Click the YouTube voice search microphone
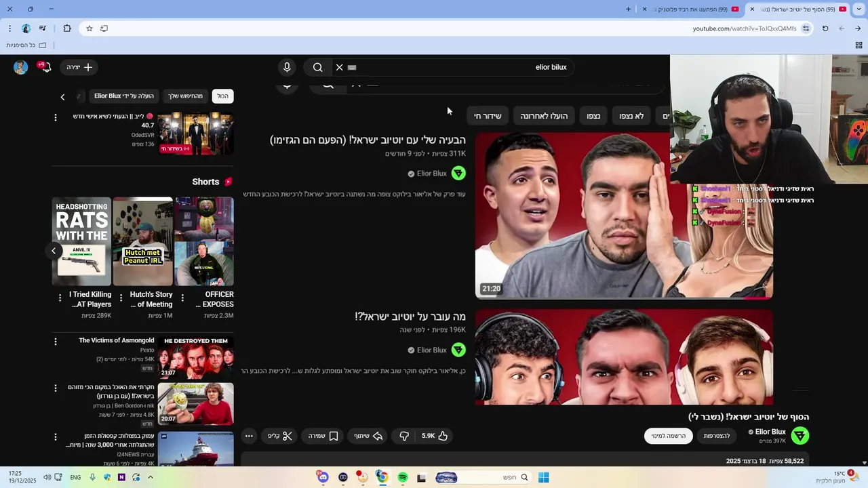 pyautogui.click(x=287, y=67)
